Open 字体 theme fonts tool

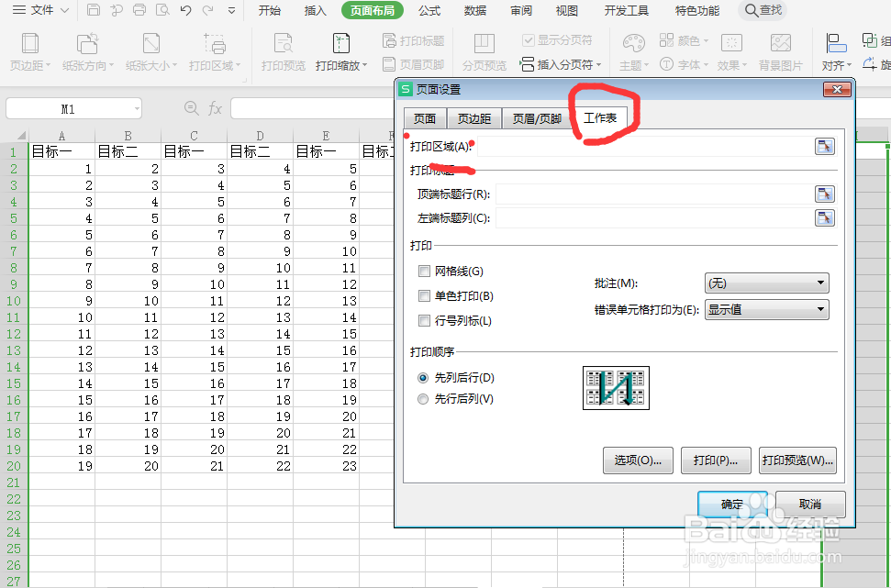click(685, 65)
